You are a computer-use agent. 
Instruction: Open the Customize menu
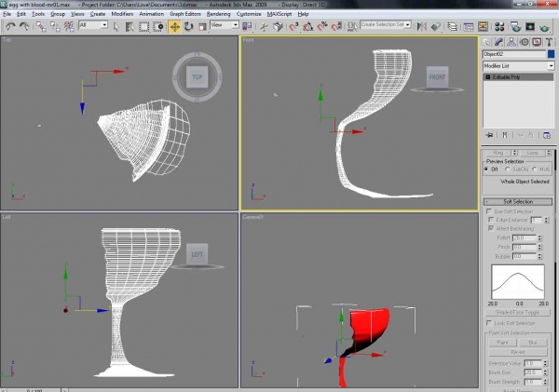click(249, 14)
